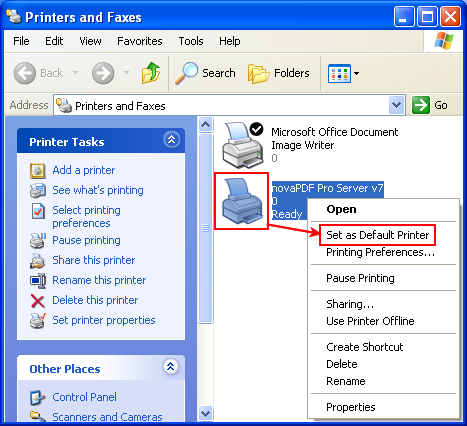
Task: Select the Microsoft Office Document Image Writer printer icon
Action: point(243,144)
